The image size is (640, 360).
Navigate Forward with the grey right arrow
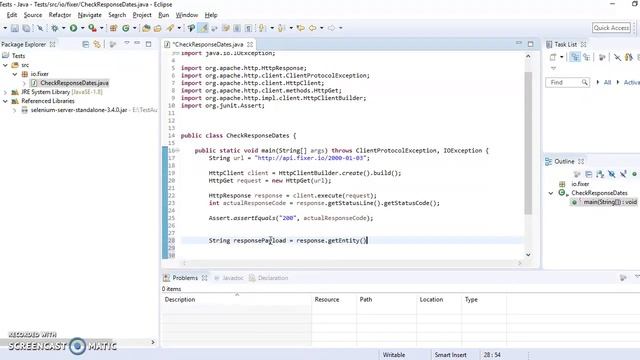(x=331, y=28)
